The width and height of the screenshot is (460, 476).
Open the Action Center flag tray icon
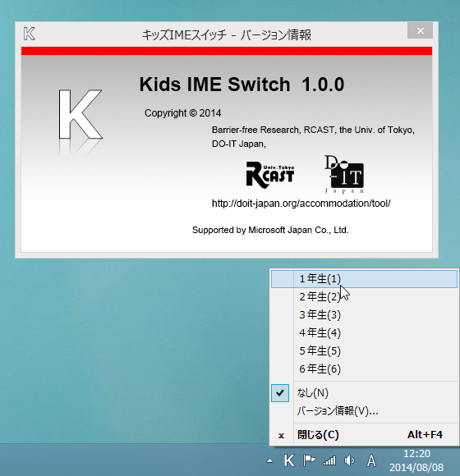[x=309, y=460]
